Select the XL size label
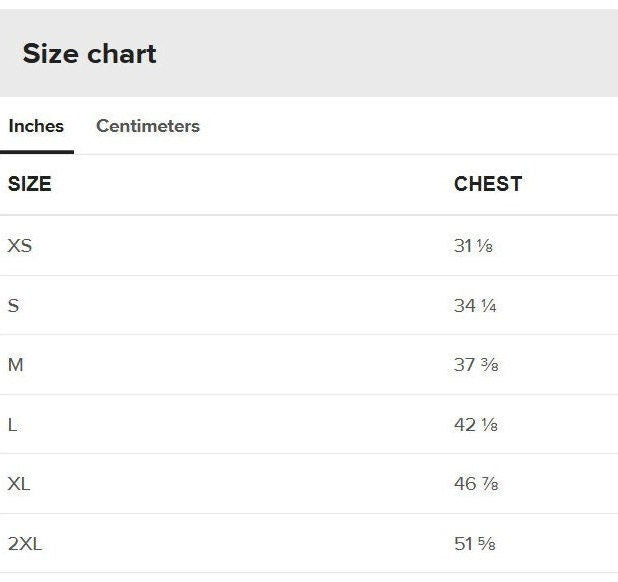 (x=19, y=484)
